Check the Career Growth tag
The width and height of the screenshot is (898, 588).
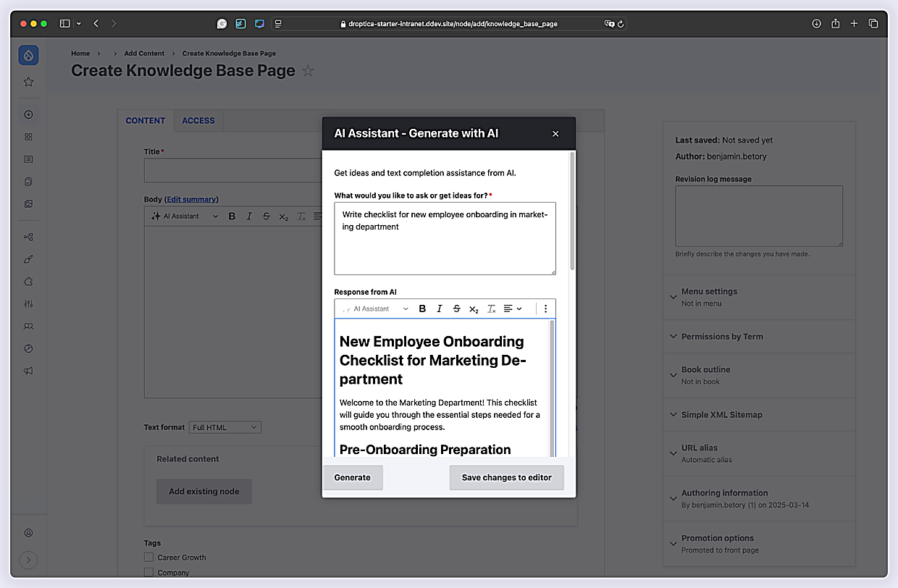pyautogui.click(x=148, y=557)
